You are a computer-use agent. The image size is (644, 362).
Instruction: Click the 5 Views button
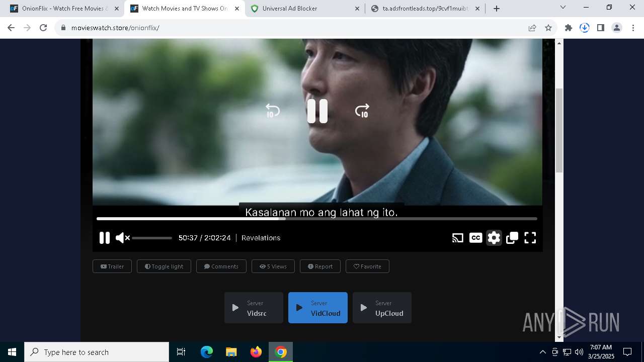coord(273,266)
